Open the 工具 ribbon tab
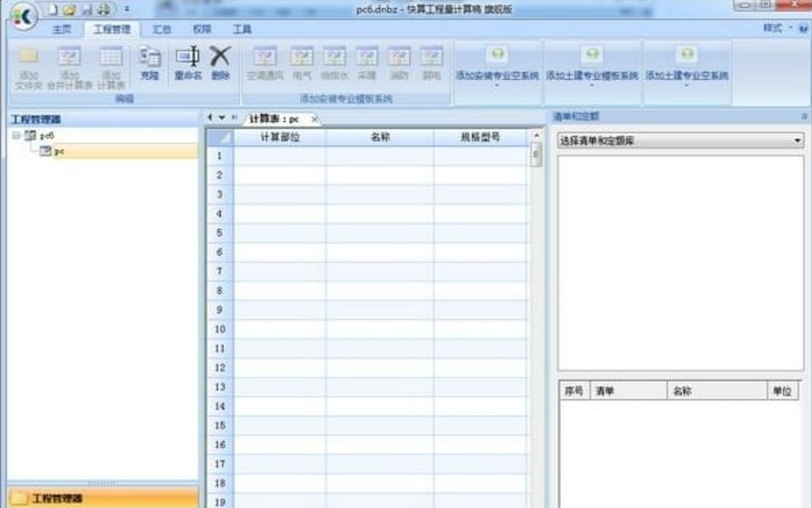812x508 pixels. [242, 29]
